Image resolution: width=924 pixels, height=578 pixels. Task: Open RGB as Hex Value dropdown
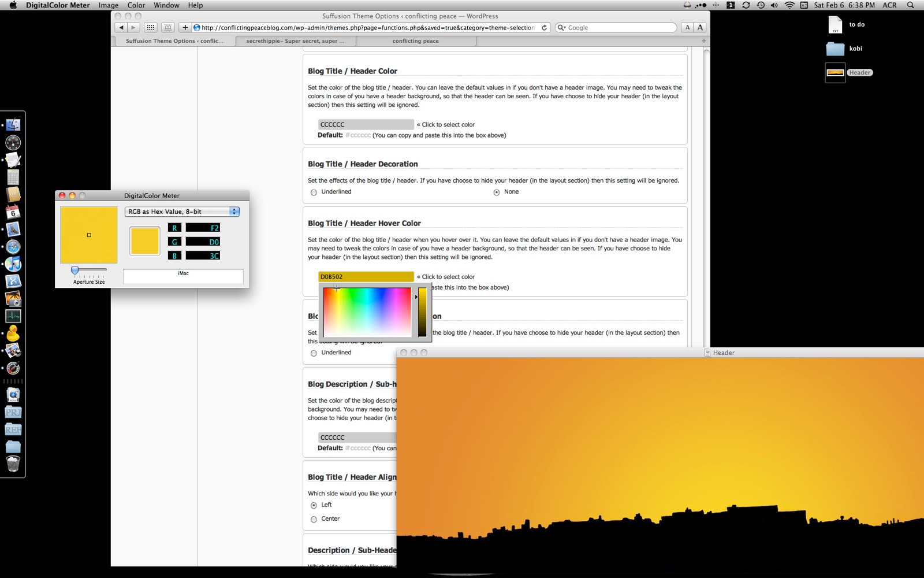pos(182,212)
